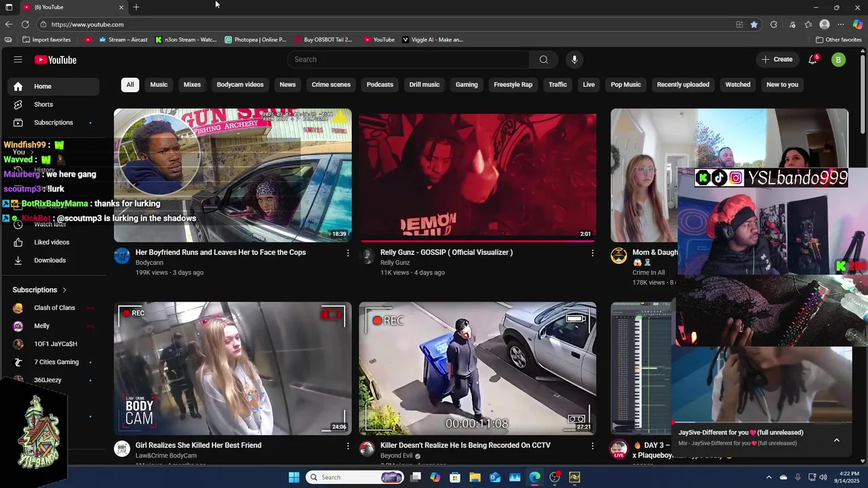Open options for Girl Realizes video
This screenshot has width=868, height=488.
pos(348,446)
